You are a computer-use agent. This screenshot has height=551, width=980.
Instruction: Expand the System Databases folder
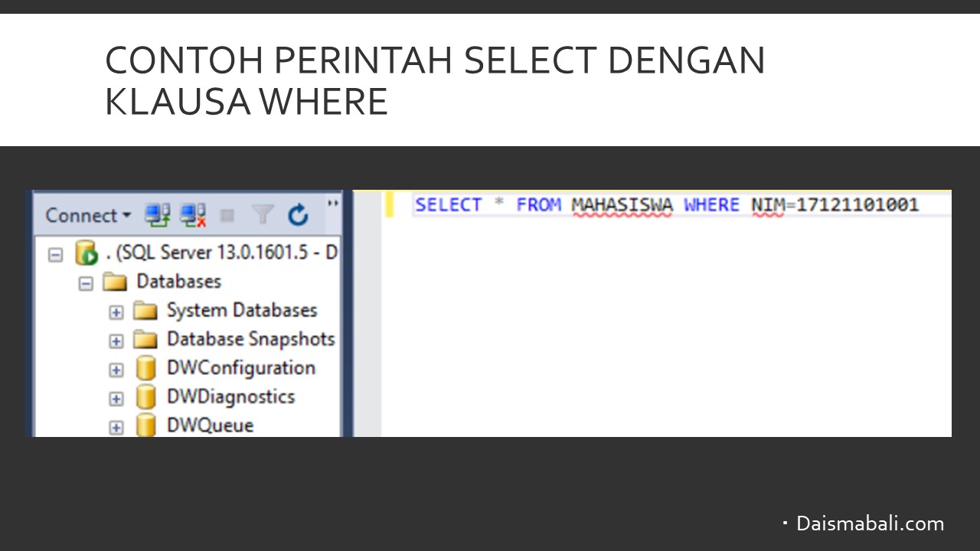tap(116, 312)
